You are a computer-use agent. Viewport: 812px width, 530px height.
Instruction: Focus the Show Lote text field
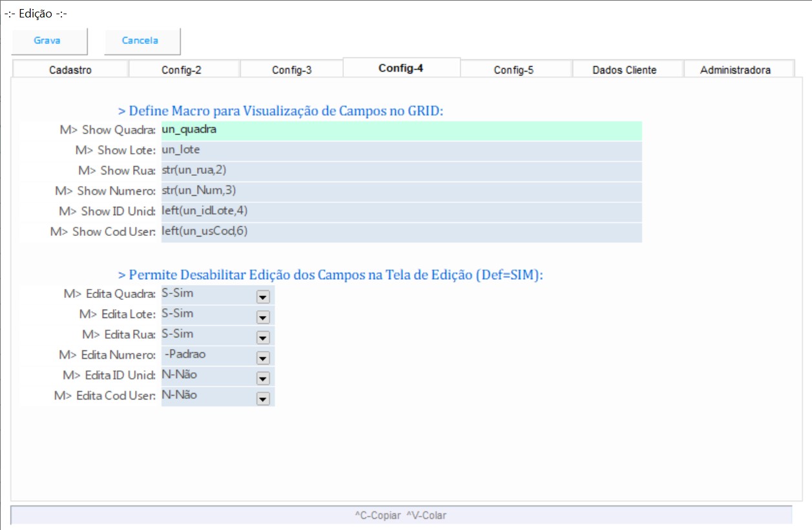click(x=401, y=151)
